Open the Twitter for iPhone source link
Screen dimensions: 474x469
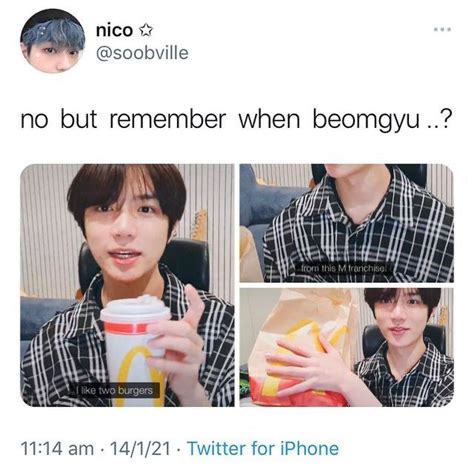(263, 448)
